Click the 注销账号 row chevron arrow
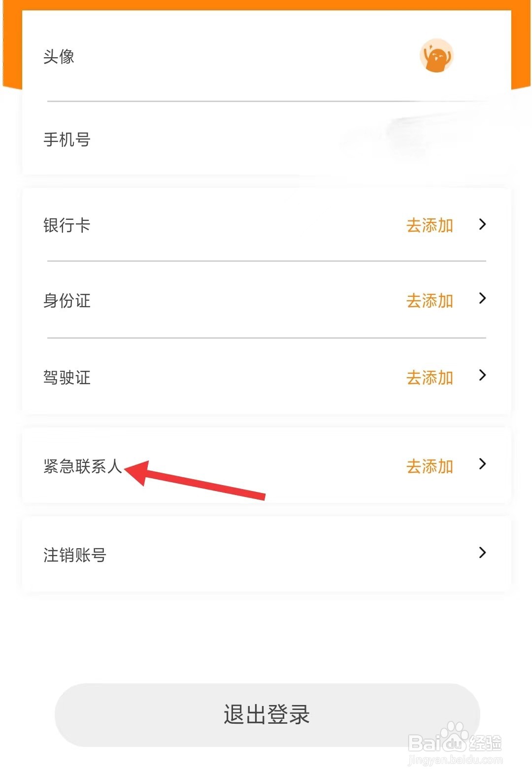The width and height of the screenshot is (532, 778). coord(482,553)
